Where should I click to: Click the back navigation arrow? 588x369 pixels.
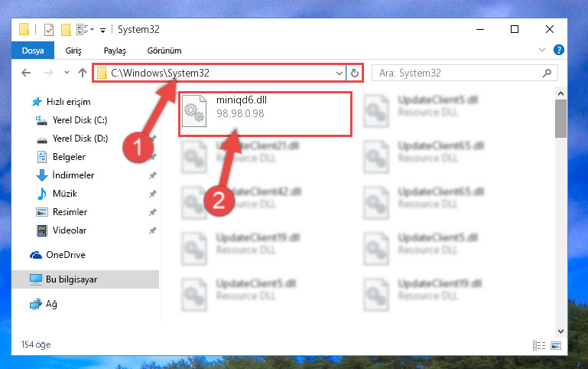coord(26,73)
